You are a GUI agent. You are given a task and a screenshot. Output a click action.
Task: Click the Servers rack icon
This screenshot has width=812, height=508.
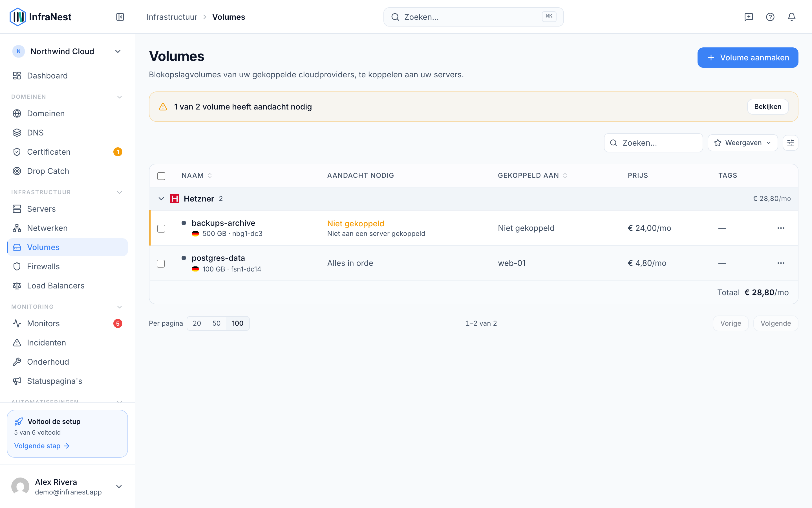(17, 209)
